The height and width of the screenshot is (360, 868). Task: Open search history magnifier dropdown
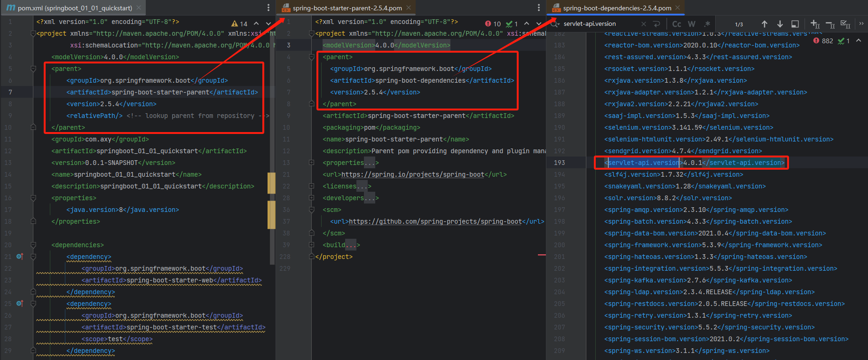pos(555,24)
